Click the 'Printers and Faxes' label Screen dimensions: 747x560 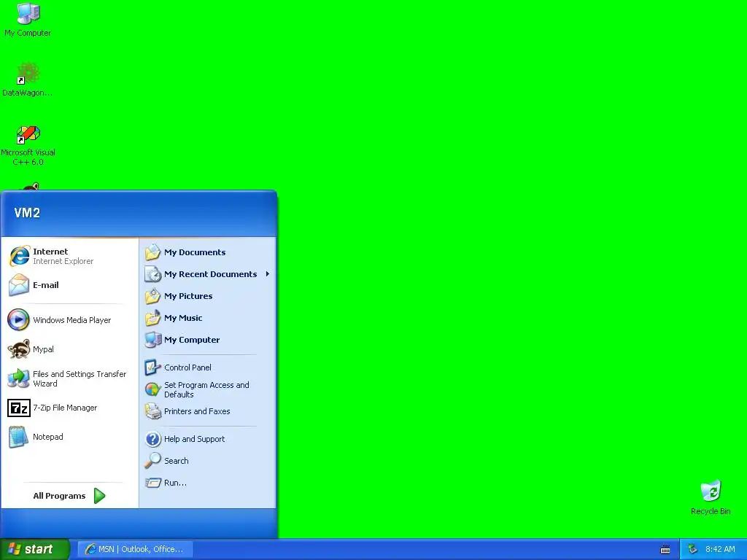(x=197, y=411)
